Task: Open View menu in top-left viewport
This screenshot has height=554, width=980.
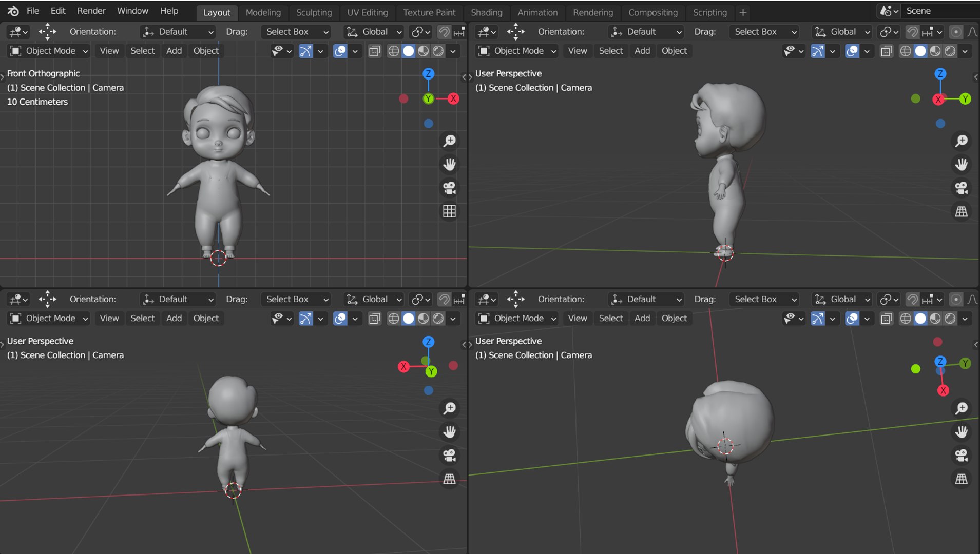Action: [109, 51]
